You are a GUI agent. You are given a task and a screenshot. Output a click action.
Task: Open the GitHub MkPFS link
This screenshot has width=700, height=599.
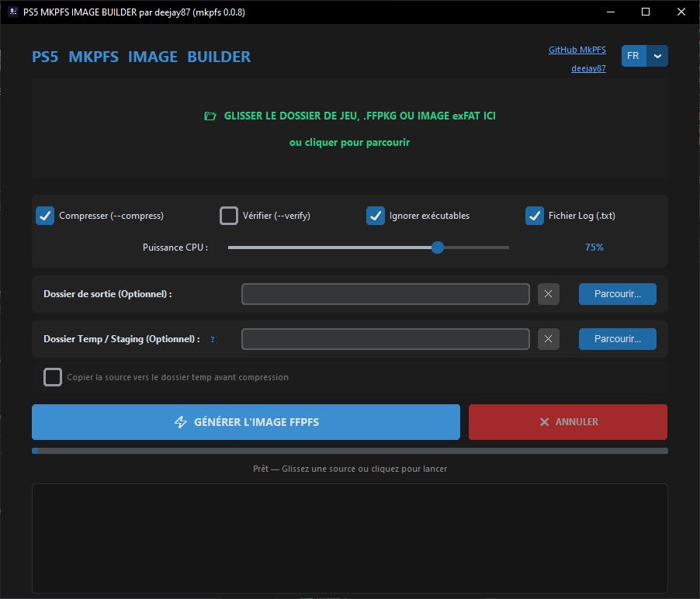577,50
